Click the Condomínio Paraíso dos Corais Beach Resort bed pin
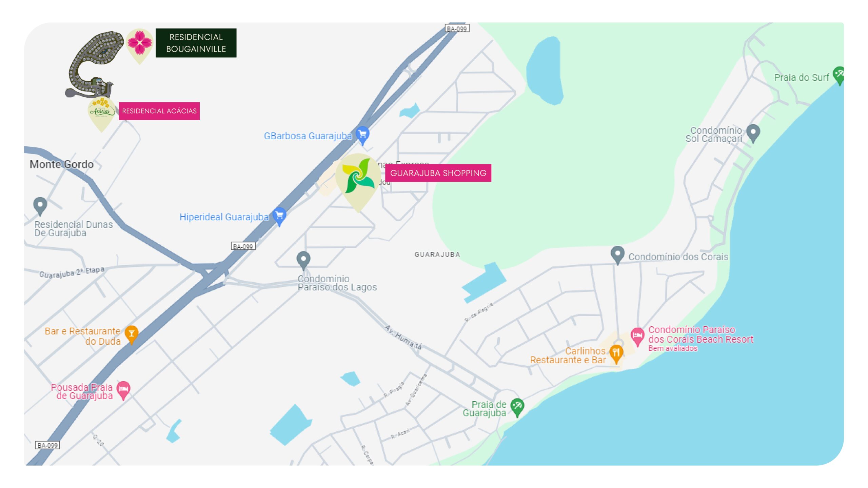The width and height of the screenshot is (868, 488). coord(637,337)
